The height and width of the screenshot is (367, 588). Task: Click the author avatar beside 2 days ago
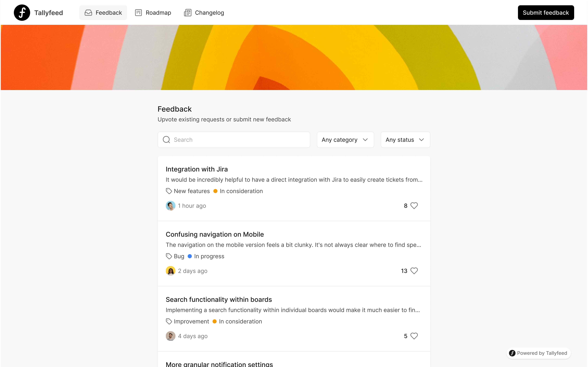[170, 271]
